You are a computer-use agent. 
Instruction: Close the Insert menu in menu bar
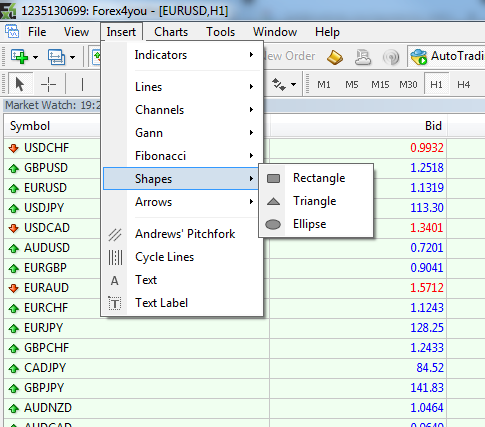[121, 32]
